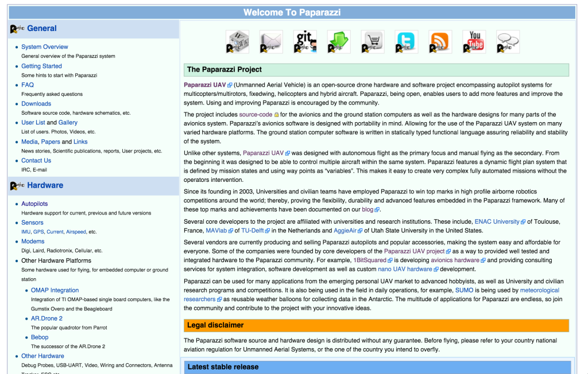Open the shopping cart icon

pos(372,42)
